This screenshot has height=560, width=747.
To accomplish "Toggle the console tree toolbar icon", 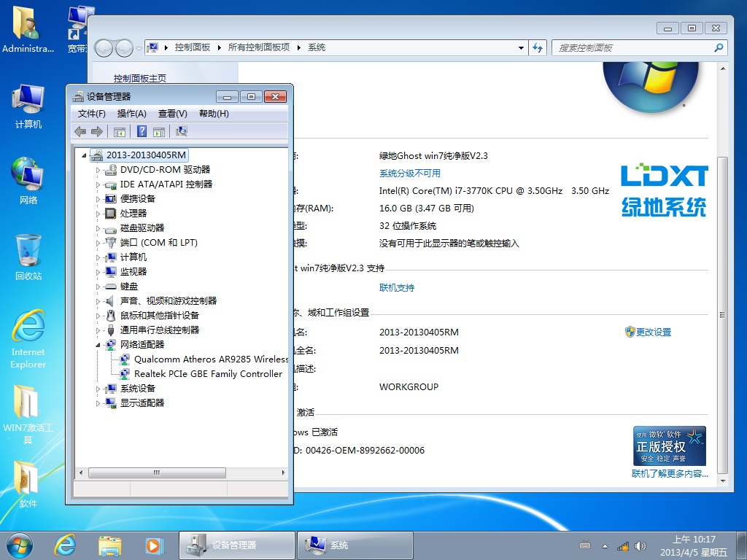I will (120, 131).
